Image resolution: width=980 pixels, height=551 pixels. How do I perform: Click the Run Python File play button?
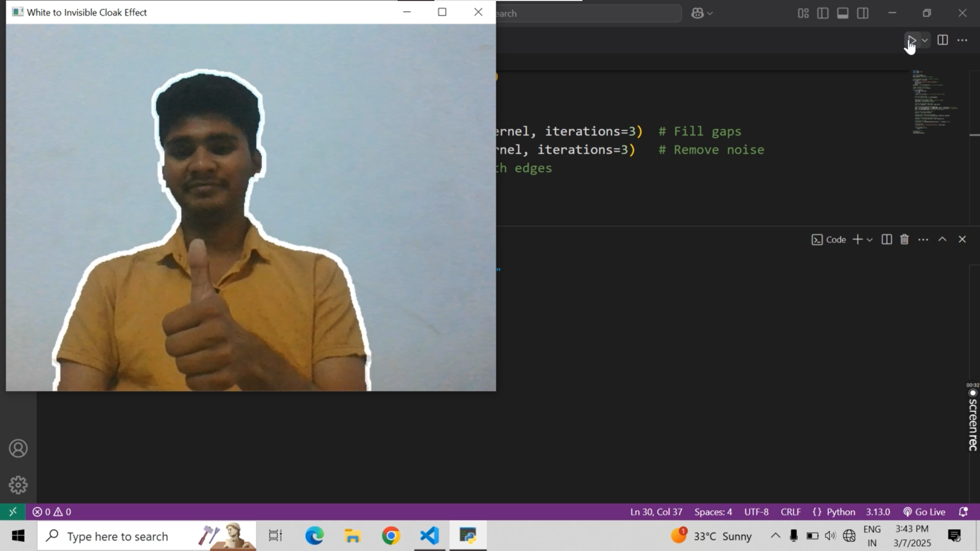click(912, 40)
